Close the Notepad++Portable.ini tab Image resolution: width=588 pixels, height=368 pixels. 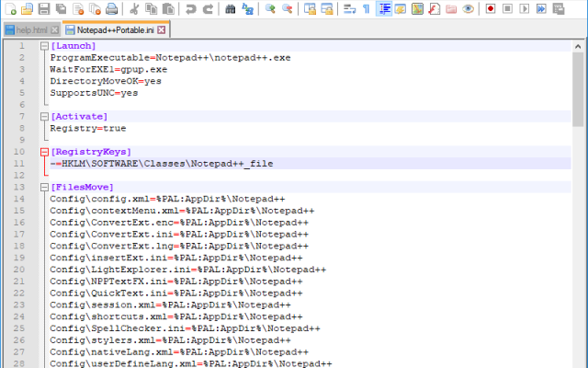click(162, 30)
